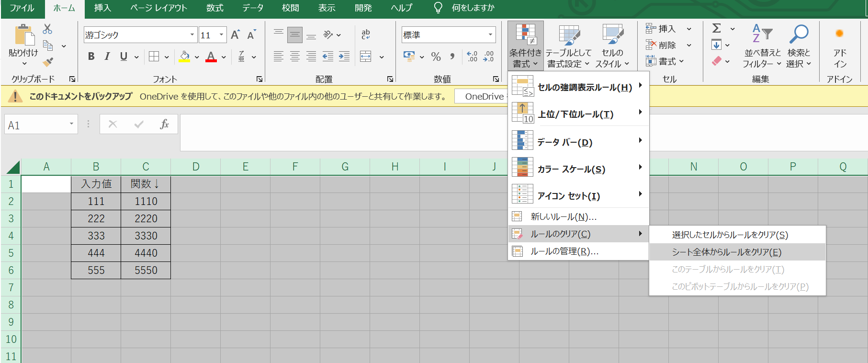Toggle Italic formatting
Viewport: 868px width, 363px height.
tap(107, 57)
